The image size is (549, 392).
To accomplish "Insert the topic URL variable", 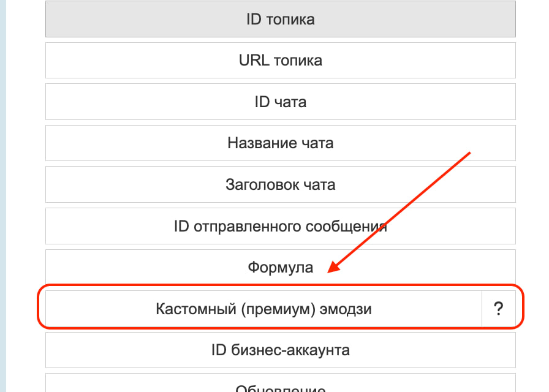I will click(280, 60).
